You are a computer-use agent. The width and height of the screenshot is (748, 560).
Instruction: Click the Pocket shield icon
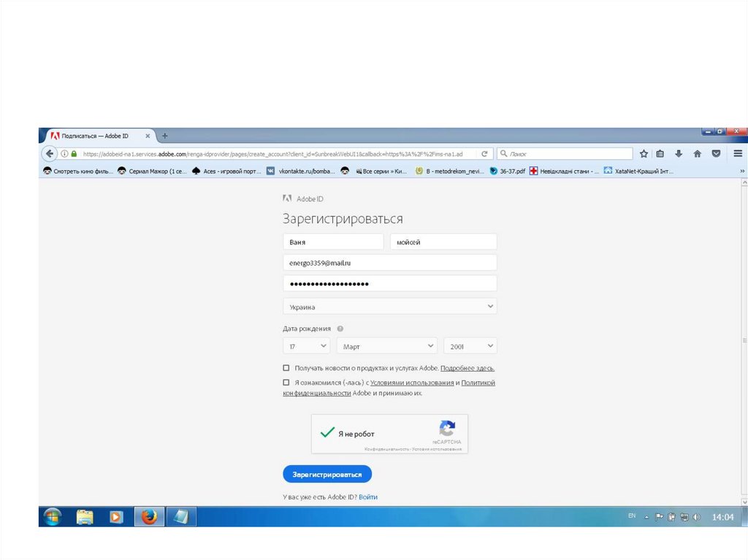point(716,153)
